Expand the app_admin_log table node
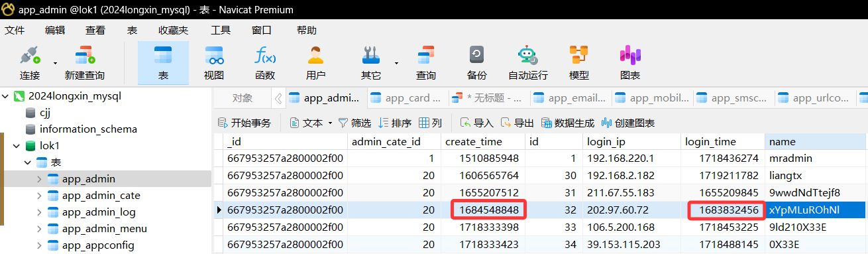The height and width of the screenshot is (254, 868). (40, 212)
